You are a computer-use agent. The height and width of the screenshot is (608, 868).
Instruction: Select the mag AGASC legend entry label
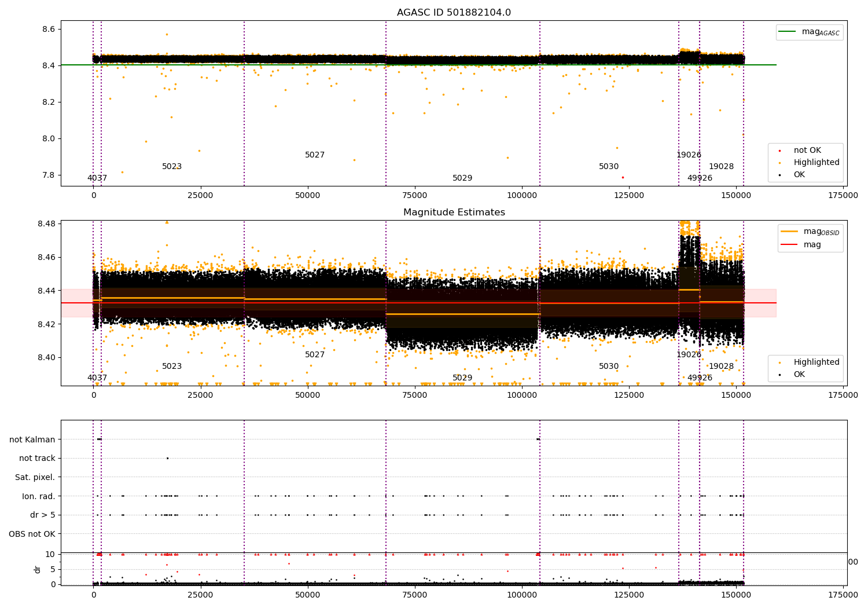(x=821, y=32)
